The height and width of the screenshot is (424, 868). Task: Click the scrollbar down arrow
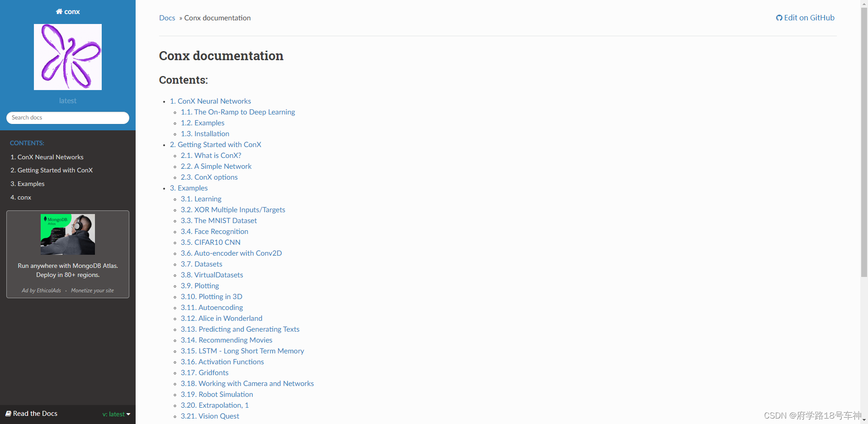[864, 420]
